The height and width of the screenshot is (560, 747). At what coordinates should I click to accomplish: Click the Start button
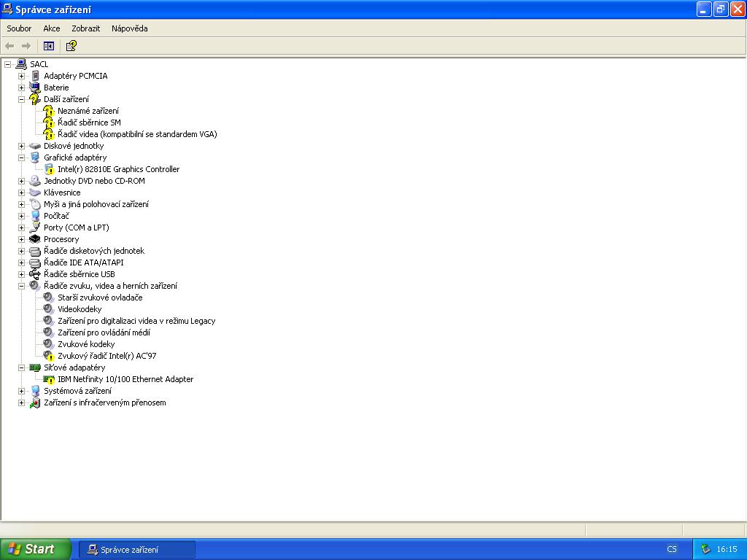(x=35, y=549)
